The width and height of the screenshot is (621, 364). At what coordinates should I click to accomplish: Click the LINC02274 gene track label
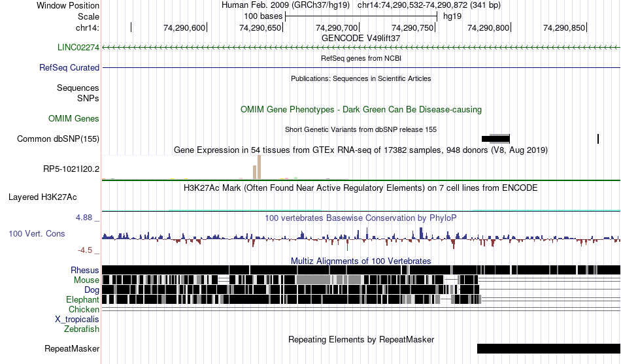tap(78, 47)
